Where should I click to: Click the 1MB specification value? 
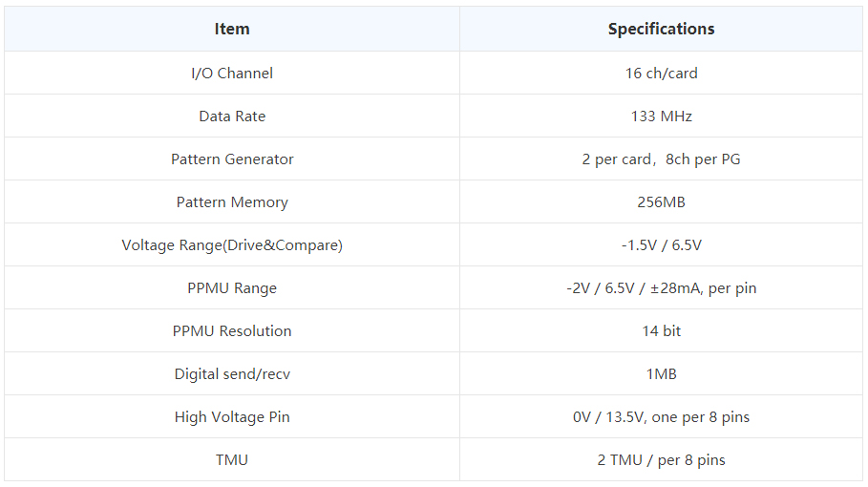tap(661, 374)
